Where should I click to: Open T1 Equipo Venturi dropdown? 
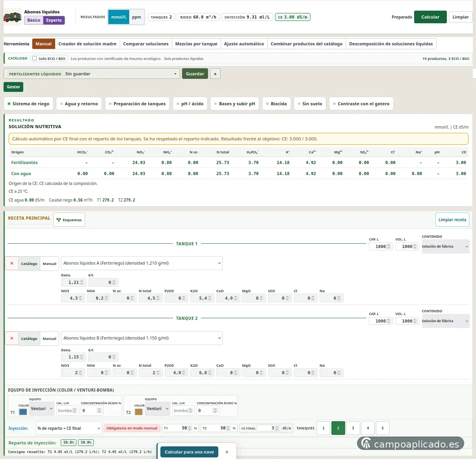click(41, 409)
